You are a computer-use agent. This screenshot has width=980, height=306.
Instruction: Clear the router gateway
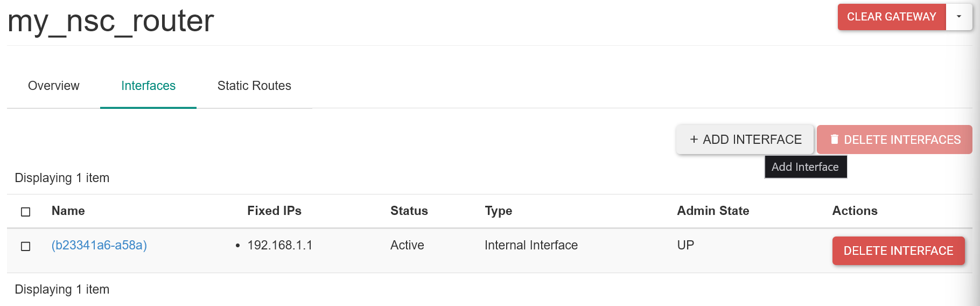tap(892, 17)
